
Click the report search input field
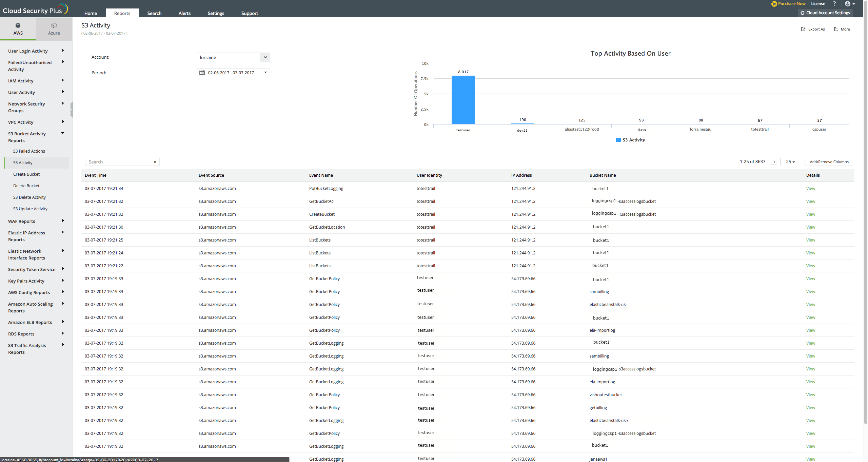click(119, 162)
